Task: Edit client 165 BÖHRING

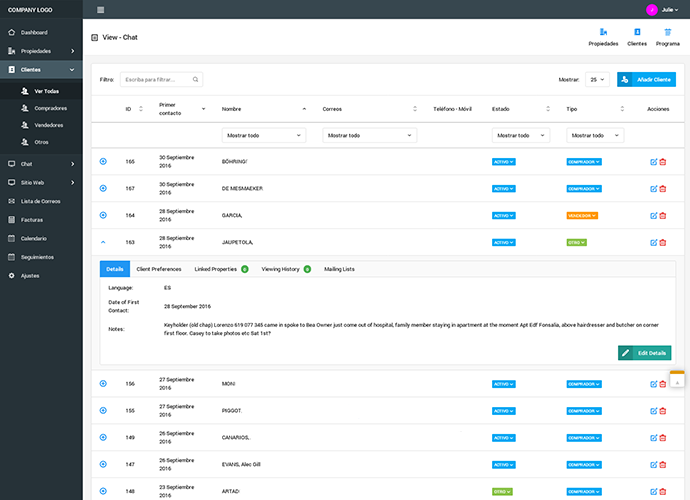Action: pyautogui.click(x=653, y=162)
